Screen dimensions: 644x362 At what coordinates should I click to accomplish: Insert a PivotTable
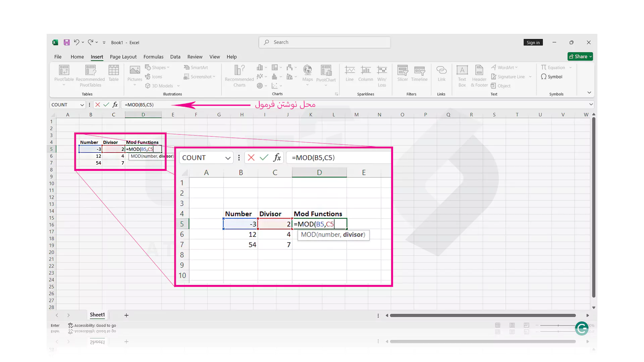[64, 75]
